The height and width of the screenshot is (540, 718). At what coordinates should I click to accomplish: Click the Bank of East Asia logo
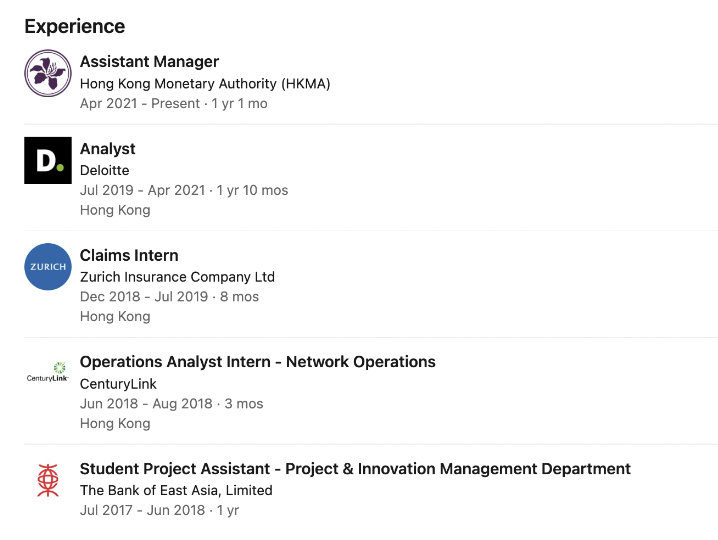point(48,481)
